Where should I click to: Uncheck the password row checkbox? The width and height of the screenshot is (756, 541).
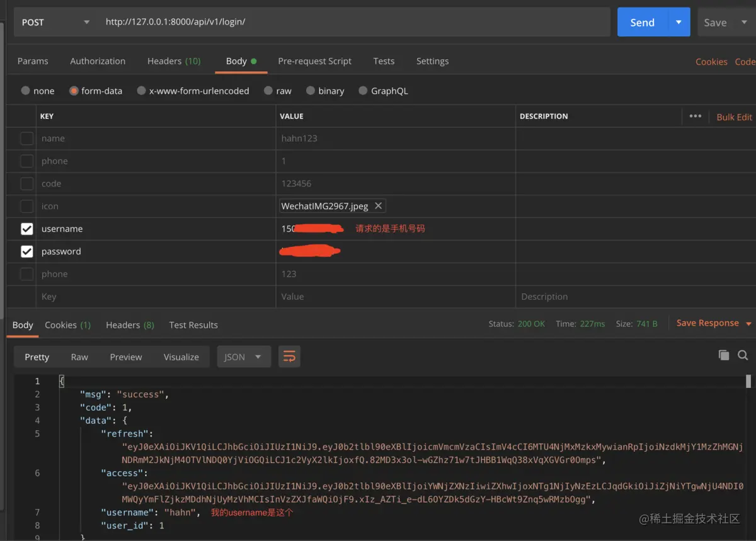click(x=26, y=251)
